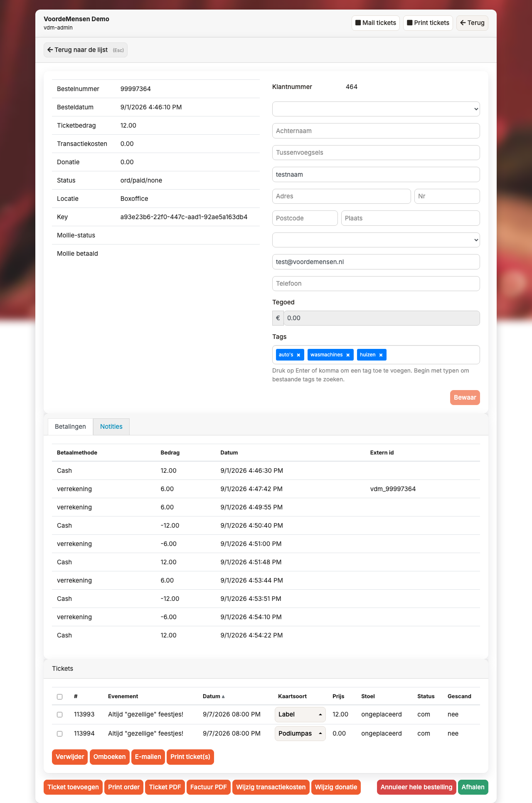This screenshot has height=803, width=532.
Task: Open the Podiumpas kaartsoort dropdown
Action: click(300, 734)
